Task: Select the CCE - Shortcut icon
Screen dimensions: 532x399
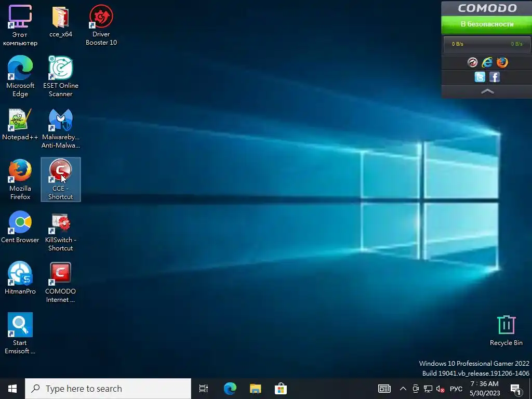Action: [x=61, y=179]
